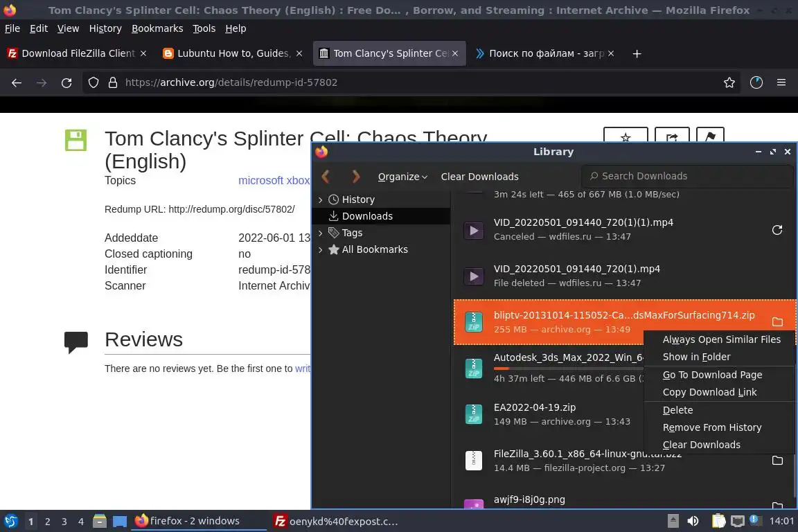798x532 pixels.
Task: Choose Always Open Similar Files
Action: (x=720, y=339)
